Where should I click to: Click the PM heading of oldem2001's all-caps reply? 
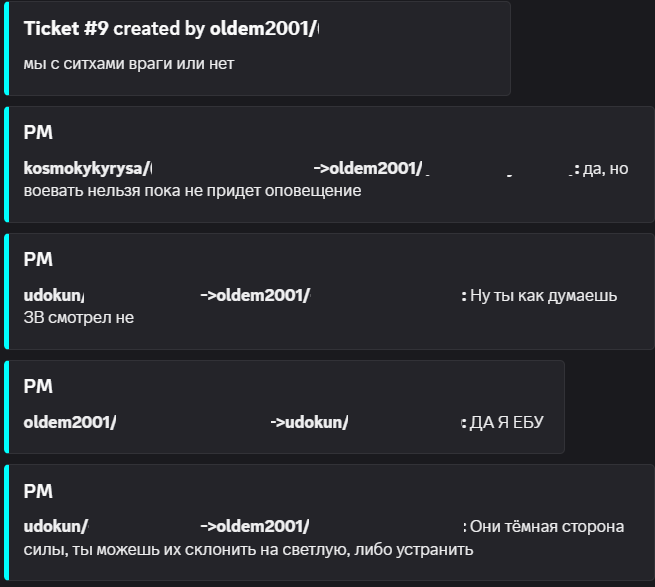[x=37, y=386]
